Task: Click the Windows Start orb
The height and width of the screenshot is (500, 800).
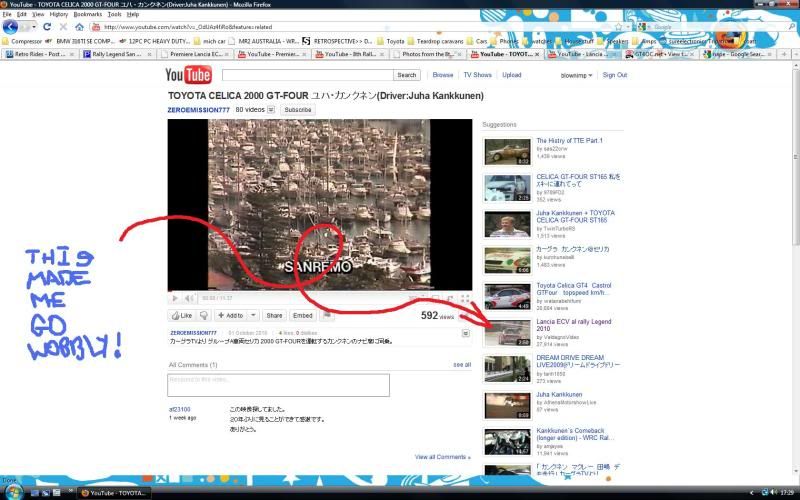Action: click(x=11, y=492)
